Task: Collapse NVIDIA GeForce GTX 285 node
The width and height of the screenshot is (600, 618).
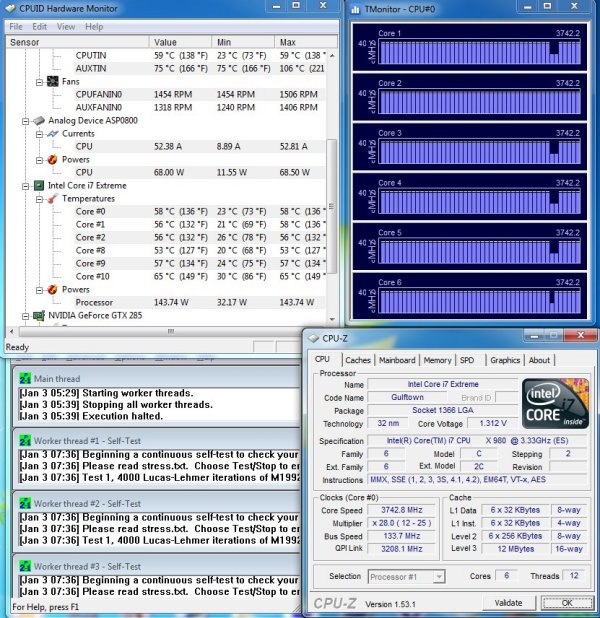Action: point(25,316)
